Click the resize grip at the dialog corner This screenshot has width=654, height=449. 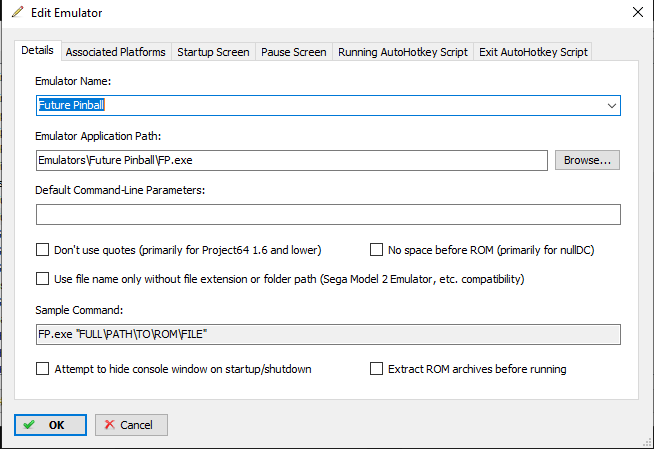pos(648,443)
